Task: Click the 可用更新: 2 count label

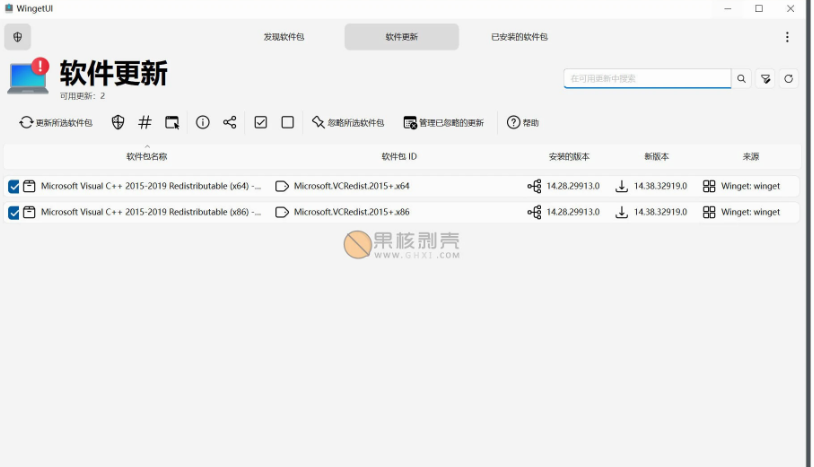Action: 82,96
